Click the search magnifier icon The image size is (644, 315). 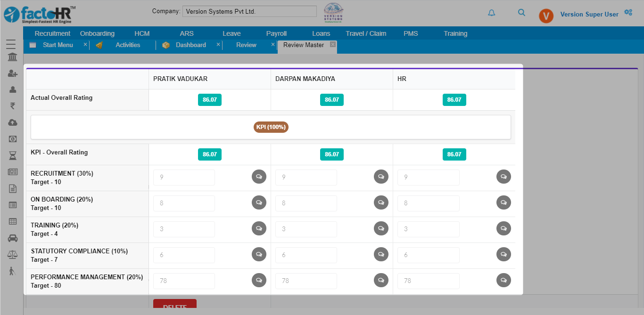coord(521,13)
